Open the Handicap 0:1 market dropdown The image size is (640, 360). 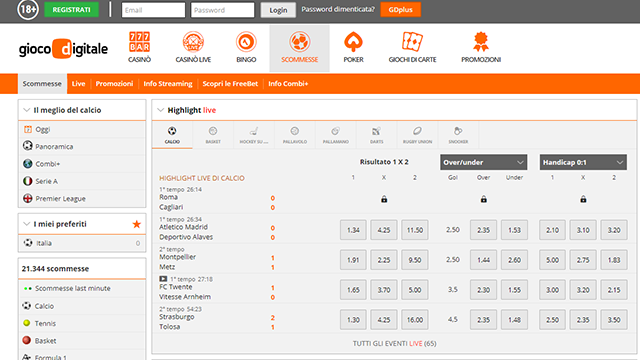point(583,162)
